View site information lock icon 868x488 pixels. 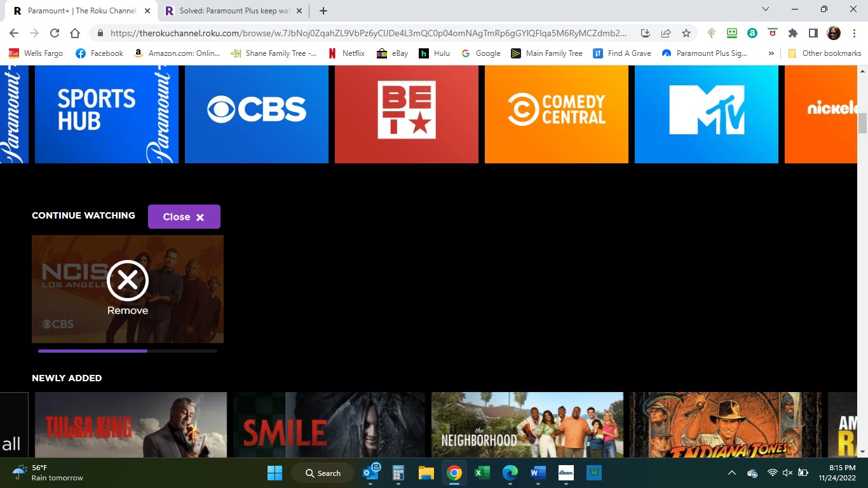[x=100, y=33]
